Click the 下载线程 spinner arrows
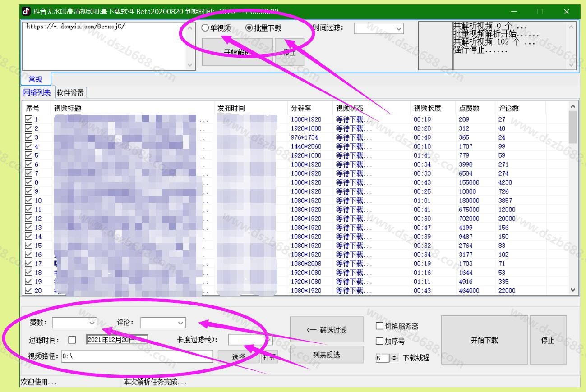Image resolution: width=586 pixels, height=392 pixels. (x=394, y=358)
